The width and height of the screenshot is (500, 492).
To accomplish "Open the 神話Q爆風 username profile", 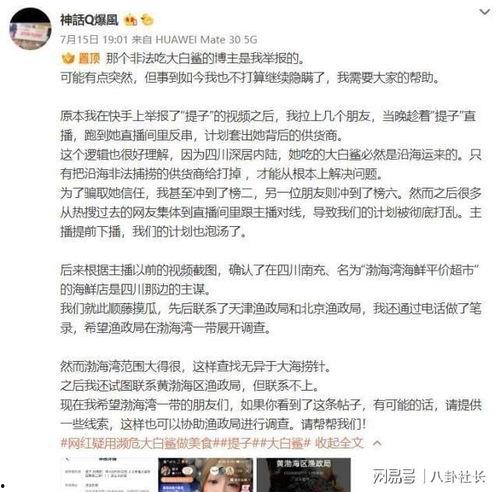I will pos(89,20).
